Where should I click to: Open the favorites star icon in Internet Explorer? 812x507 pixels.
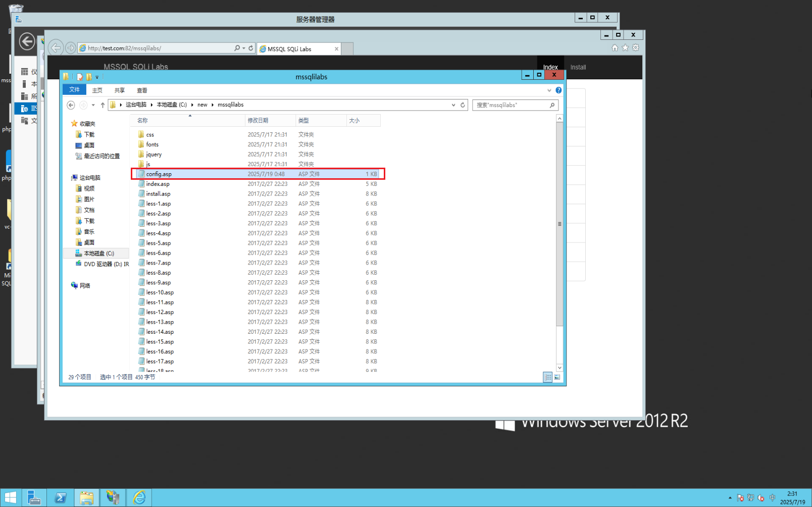[626, 47]
